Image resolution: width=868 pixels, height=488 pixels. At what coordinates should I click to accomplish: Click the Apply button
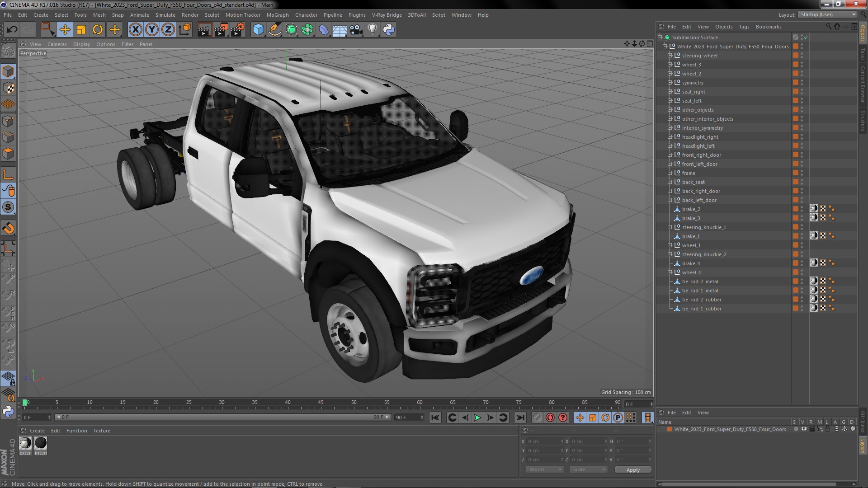point(633,469)
